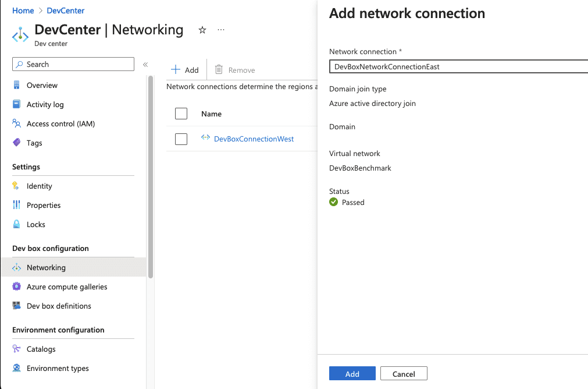Click the Overview icon in sidebar

16,85
